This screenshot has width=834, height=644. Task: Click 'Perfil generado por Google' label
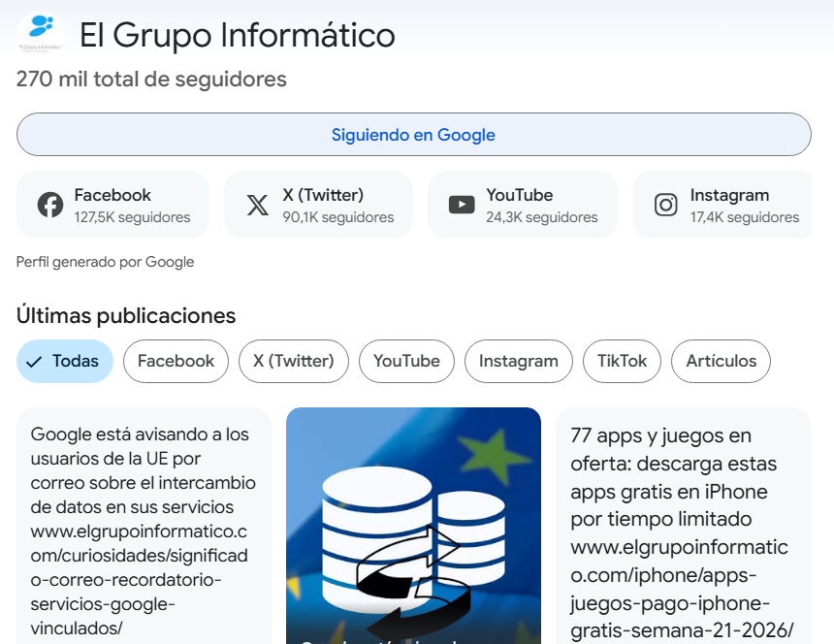[106, 262]
